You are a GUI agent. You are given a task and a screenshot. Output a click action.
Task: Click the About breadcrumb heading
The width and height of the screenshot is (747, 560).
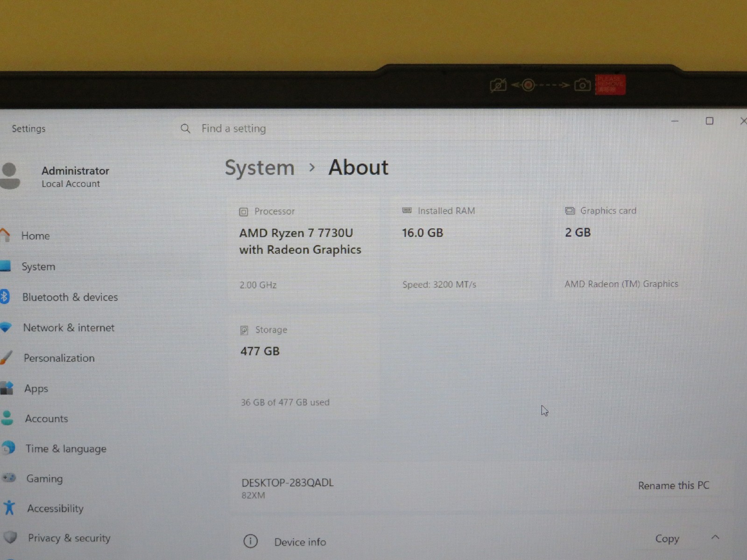click(x=358, y=167)
